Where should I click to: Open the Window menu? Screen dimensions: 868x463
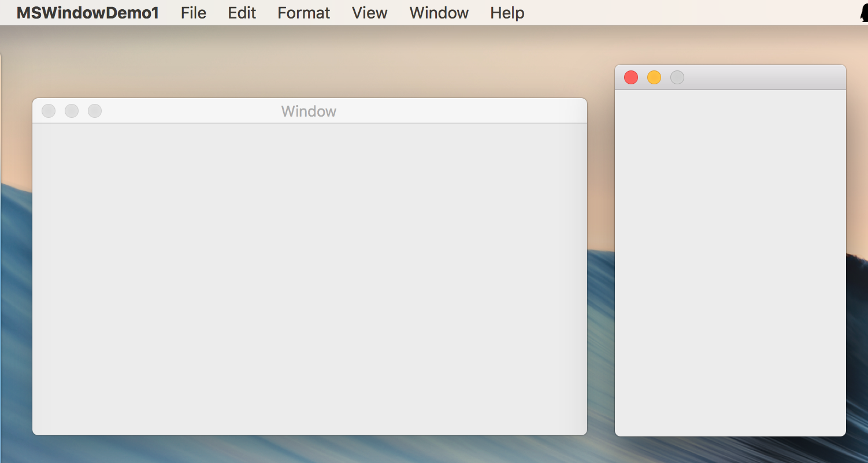coord(439,12)
